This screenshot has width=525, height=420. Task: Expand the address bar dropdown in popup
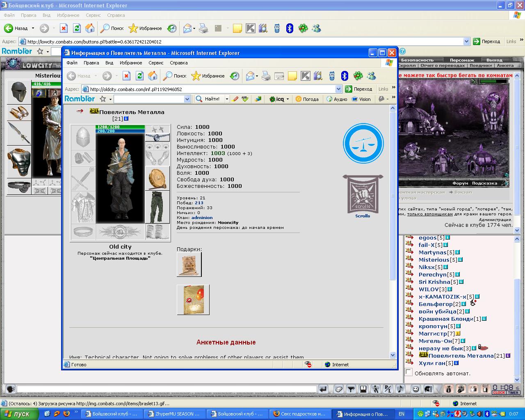tap(338, 89)
